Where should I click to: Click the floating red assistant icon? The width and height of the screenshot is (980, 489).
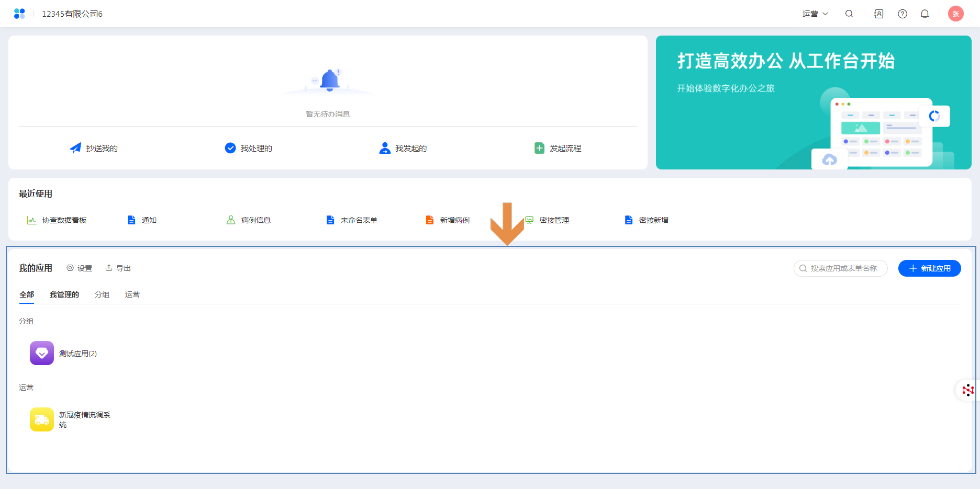968,390
